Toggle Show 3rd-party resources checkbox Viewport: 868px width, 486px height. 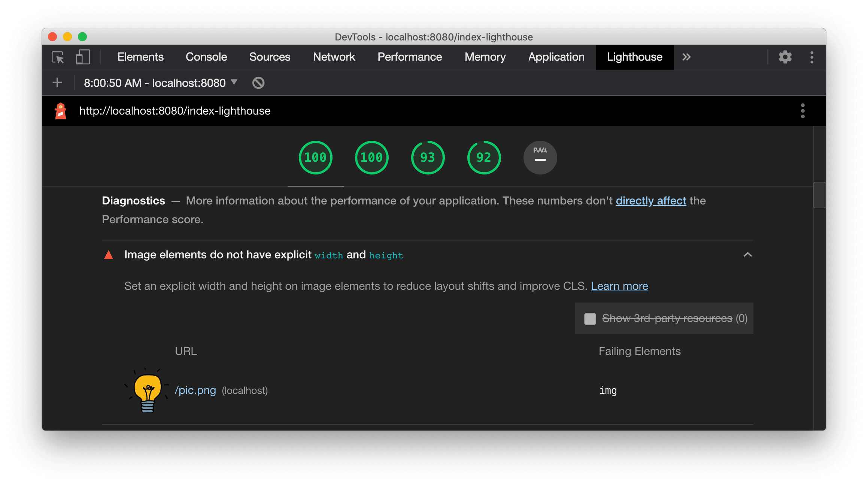coord(589,318)
